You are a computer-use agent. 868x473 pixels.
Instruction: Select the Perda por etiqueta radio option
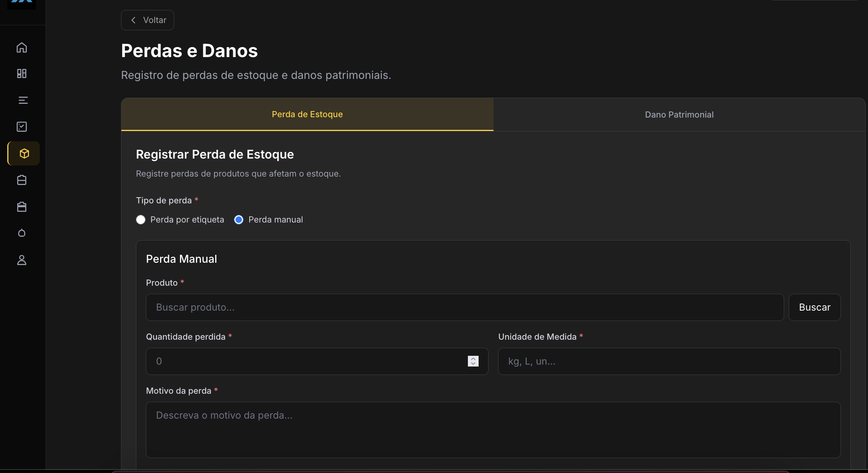(x=141, y=220)
